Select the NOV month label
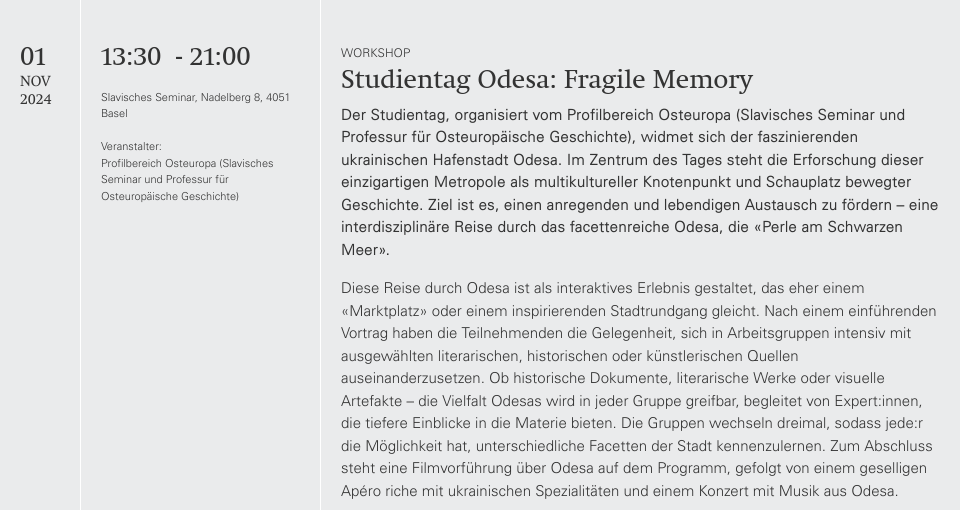Image resolution: width=963 pixels, height=510 pixels. tap(35, 81)
